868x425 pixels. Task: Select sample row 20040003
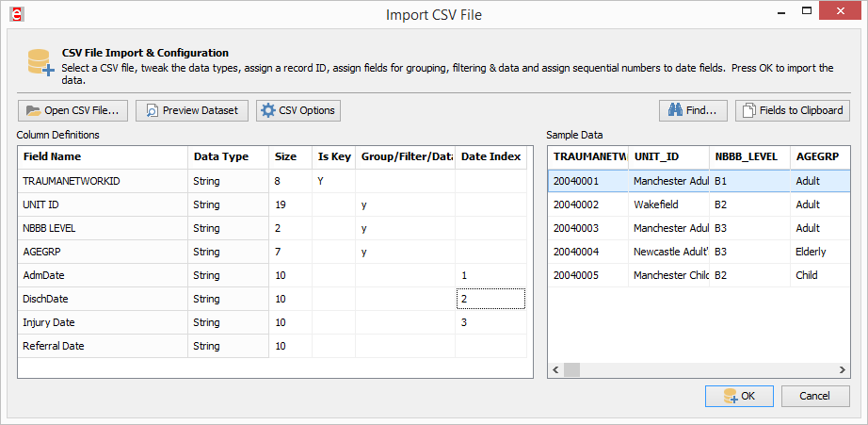(x=584, y=227)
